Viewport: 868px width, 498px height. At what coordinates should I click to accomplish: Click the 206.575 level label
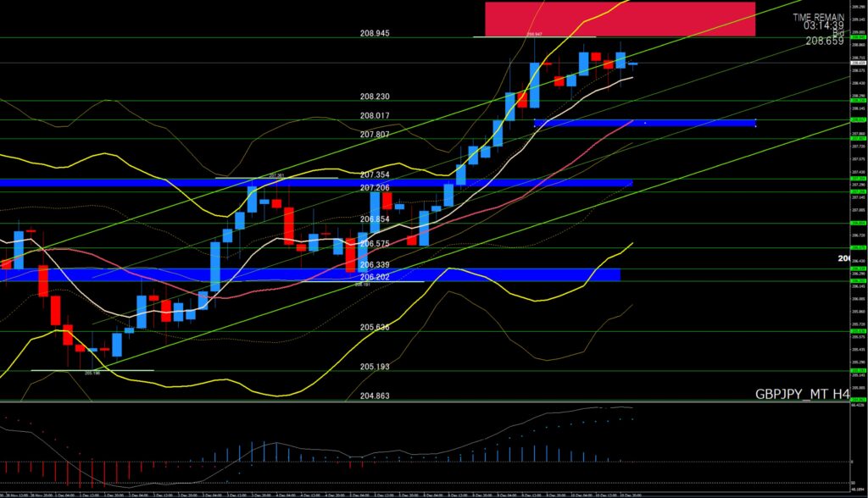(x=375, y=244)
